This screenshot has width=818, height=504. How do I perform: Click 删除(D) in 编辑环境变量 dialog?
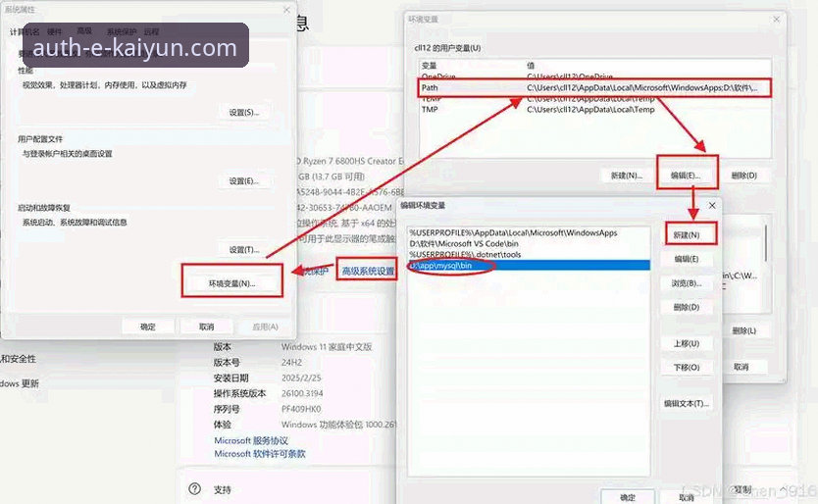(x=687, y=307)
